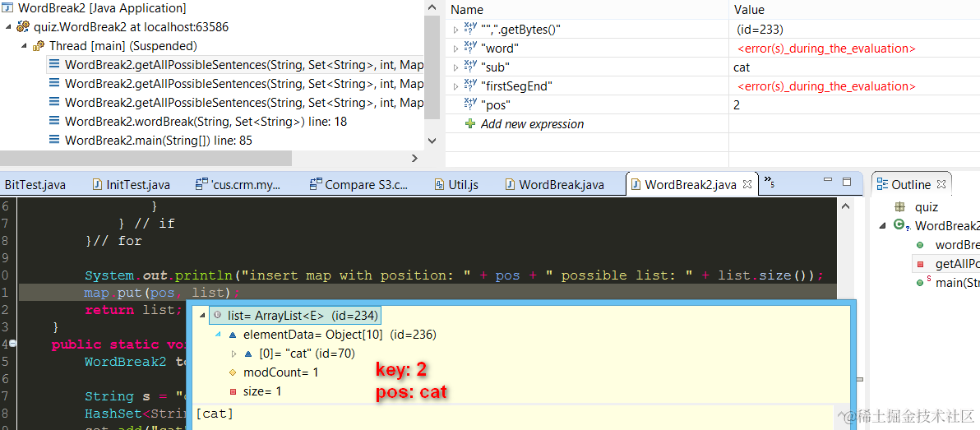Select the value cell showing cat
Screen dimensions: 980x430
pos(742,67)
